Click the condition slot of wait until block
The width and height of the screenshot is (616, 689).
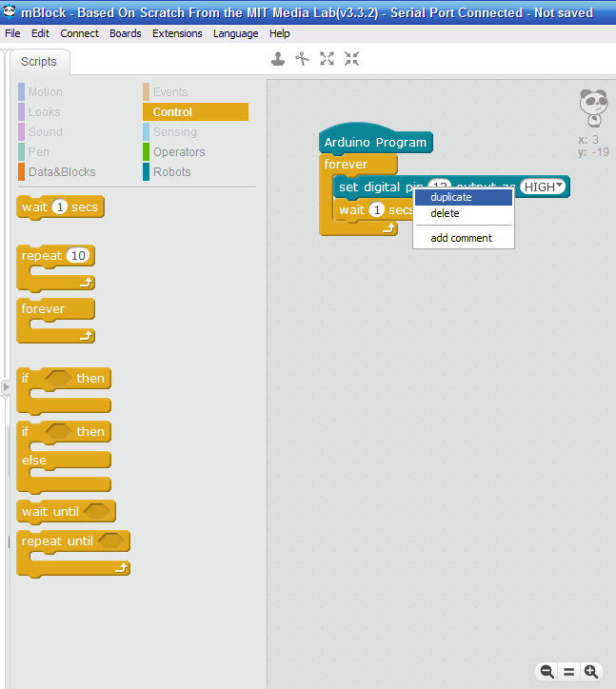[x=98, y=511]
